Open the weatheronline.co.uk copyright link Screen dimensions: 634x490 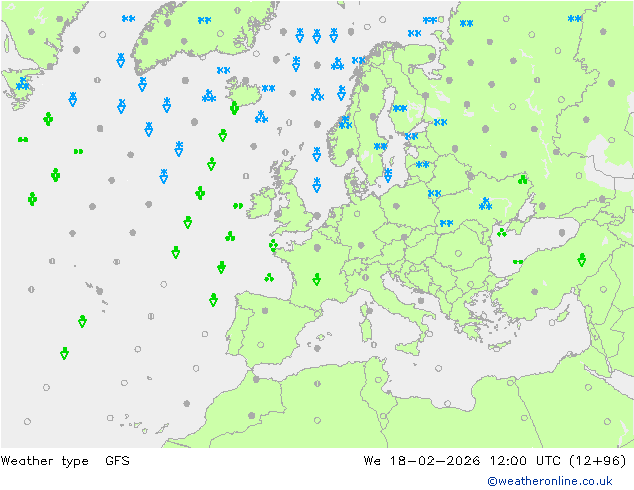pyautogui.click(x=549, y=481)
